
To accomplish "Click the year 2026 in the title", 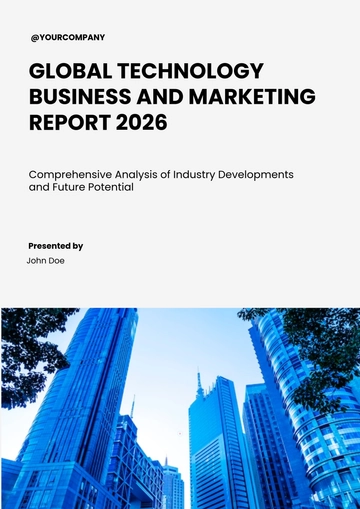I will [x=142, y=122].
